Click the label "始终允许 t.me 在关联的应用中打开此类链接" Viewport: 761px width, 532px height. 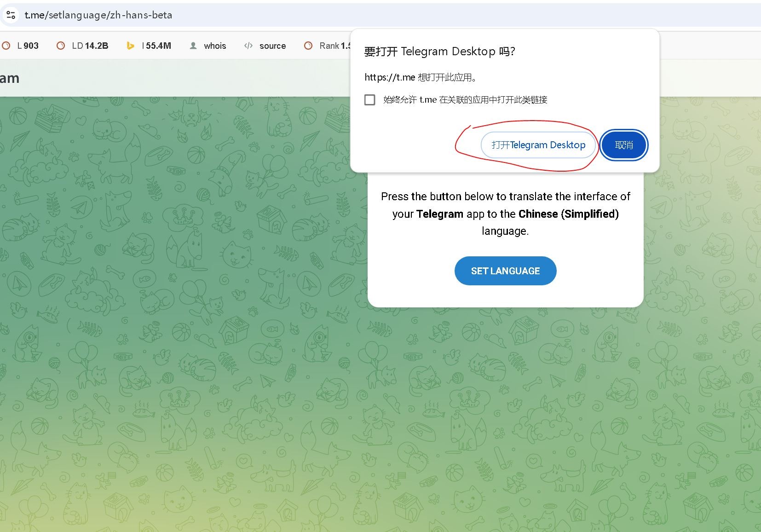[465, 100]
